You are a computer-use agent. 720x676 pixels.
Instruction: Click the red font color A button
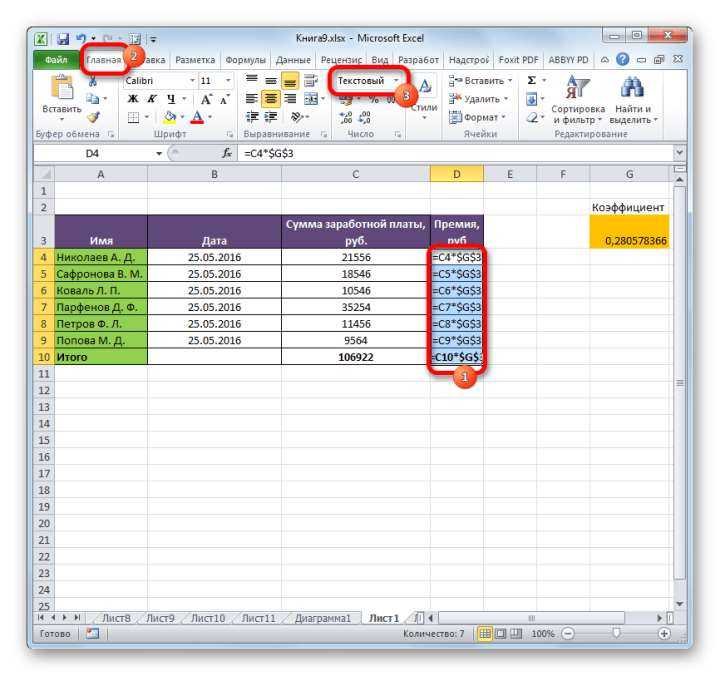pos(197,118)
